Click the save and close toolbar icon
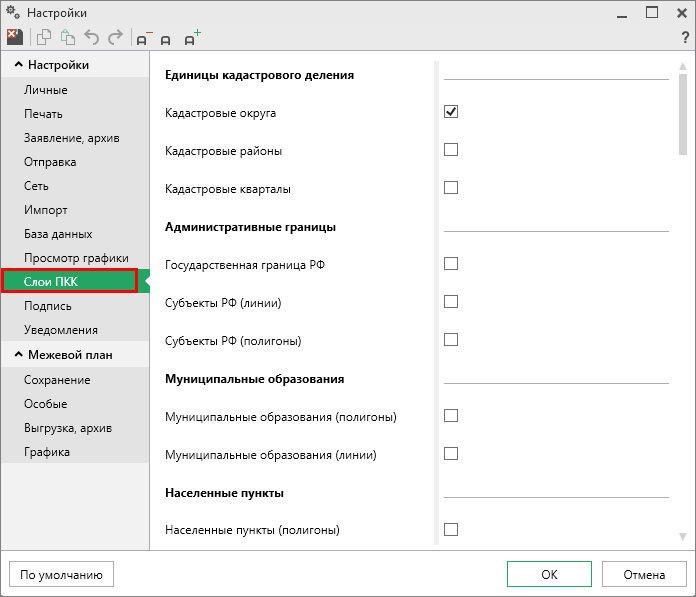 click(x=14, y=38)
